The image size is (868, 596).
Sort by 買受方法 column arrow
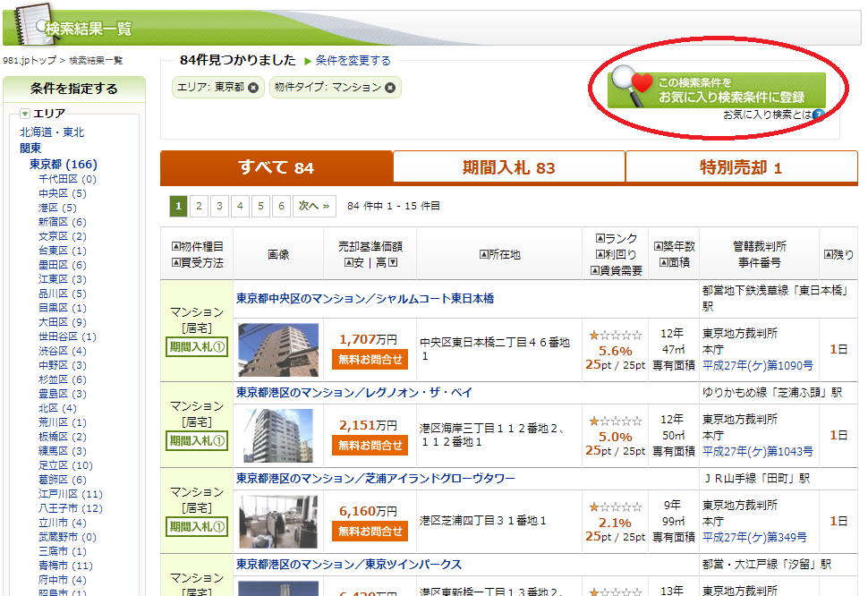click(x=176, y=262)
